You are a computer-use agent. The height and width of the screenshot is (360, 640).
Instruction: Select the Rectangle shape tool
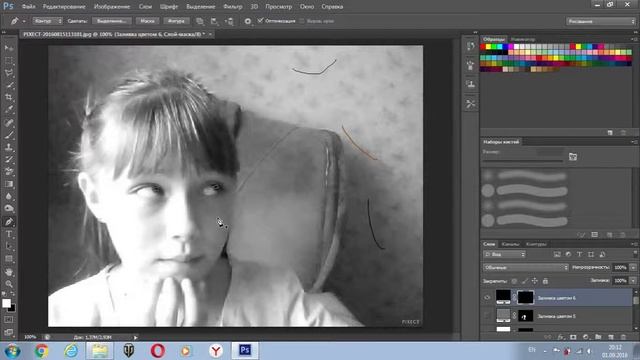[9, 259]
